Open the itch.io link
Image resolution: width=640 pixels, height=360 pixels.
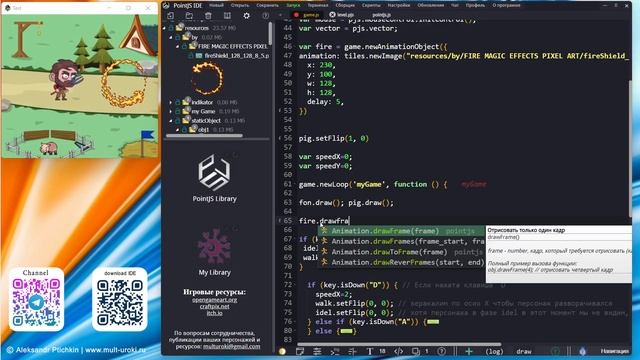(214, 313)
